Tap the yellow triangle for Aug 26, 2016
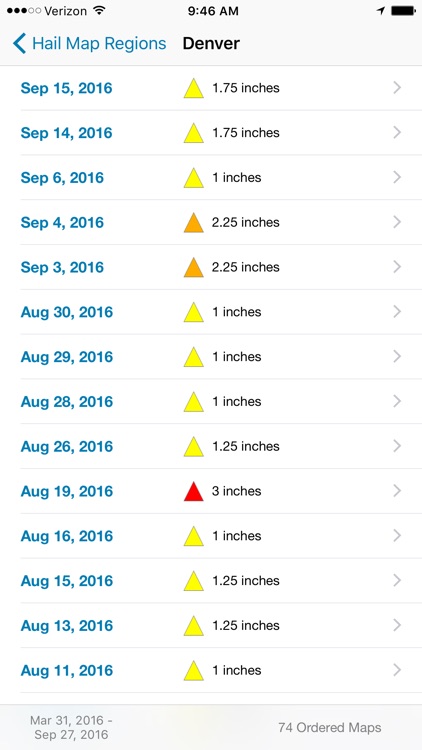The height and width of the screenshot is (750, 422). click(194, 446)
